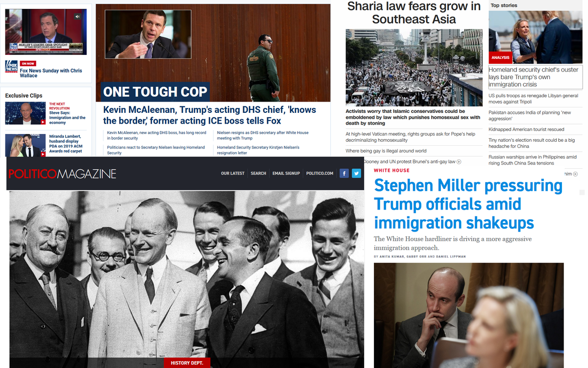Viewport: 588px width, 368px height.
Task: Click the Top stories heading
Action: pyautogui.click(x=504, y=5)
